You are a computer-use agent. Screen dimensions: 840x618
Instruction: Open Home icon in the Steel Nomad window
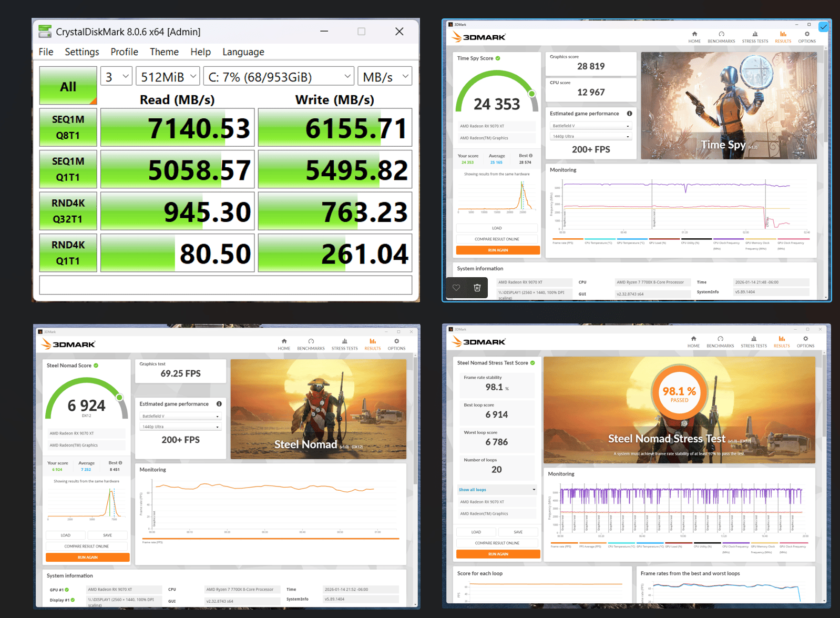tap(284, 341)
